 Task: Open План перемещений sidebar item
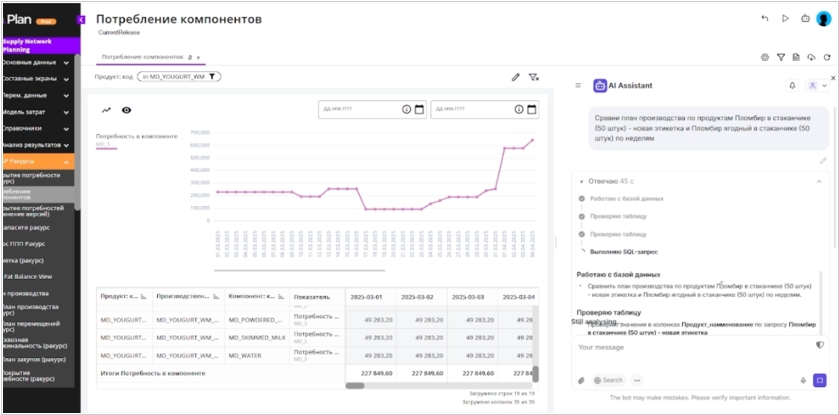pyautogui.click(x=37, y=326)
